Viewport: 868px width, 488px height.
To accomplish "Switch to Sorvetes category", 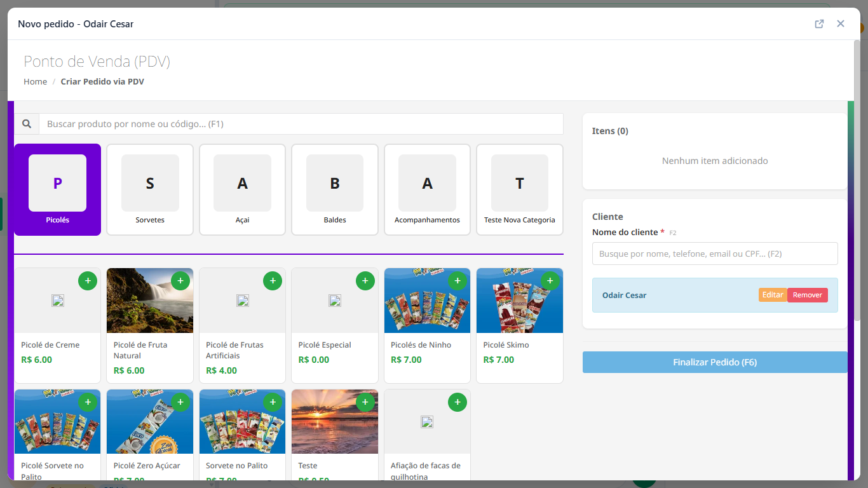I will pyautogui.click(x=150, y=189).
